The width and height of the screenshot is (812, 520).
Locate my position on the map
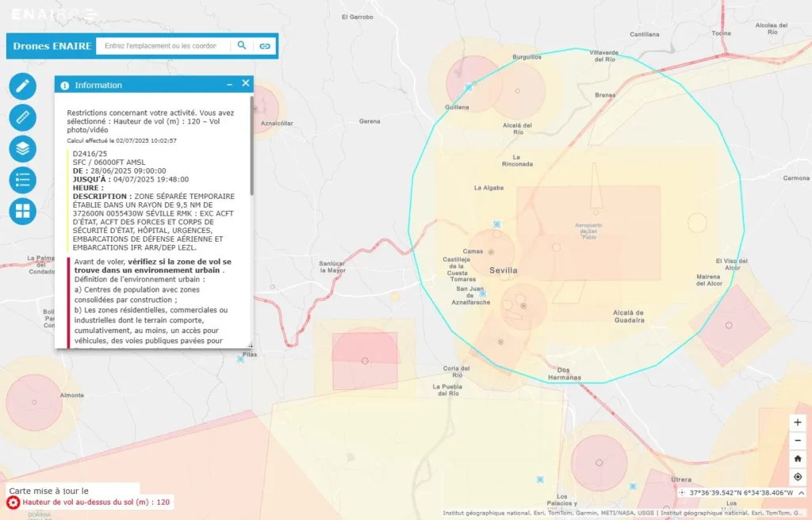[x=798, y=477]
